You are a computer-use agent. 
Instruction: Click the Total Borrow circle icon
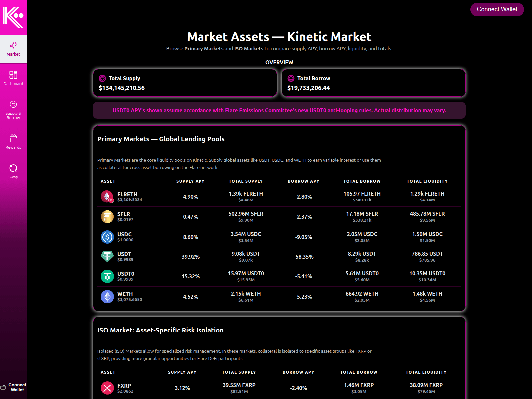pos(291,78)
